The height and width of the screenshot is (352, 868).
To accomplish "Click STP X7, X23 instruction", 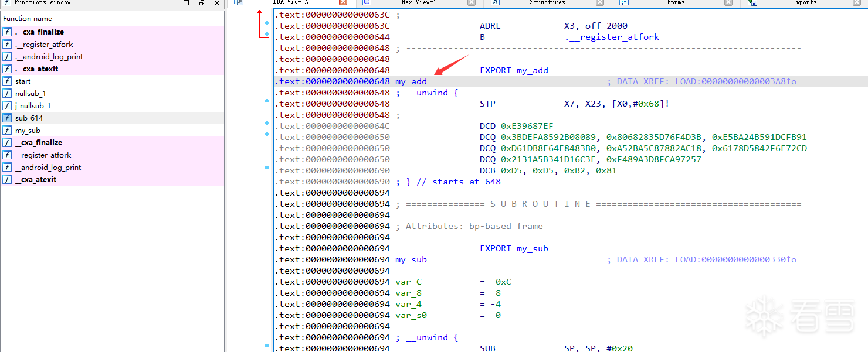I will click(x=575, y=104).
